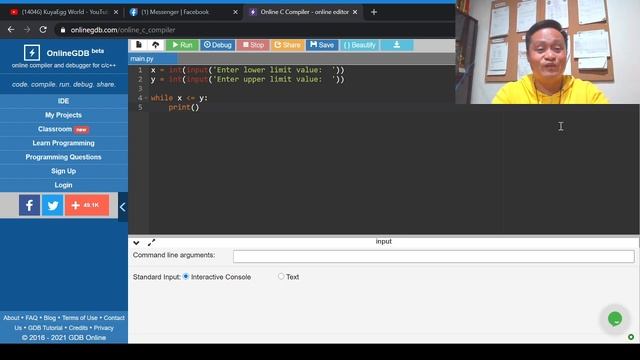Collapse the sidebar with the chevron arrow
This screenshot has height=360, width=640.
(x=123, y=207)
